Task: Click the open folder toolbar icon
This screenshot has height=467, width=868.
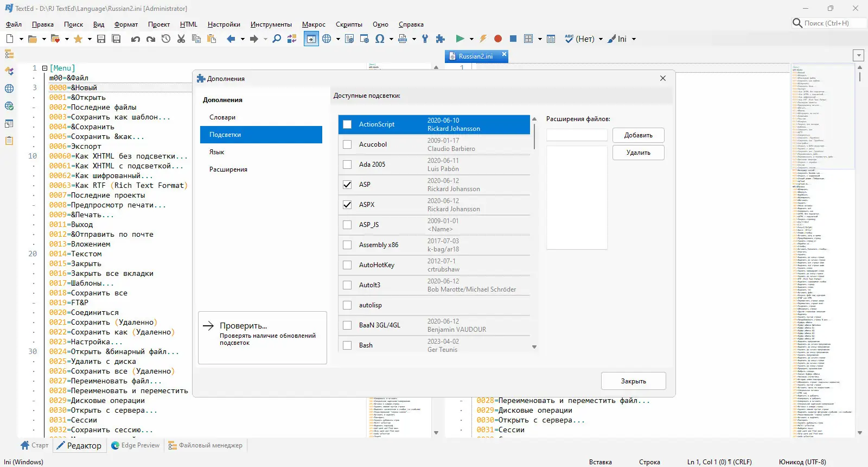Action: click(x=33, y=39)
